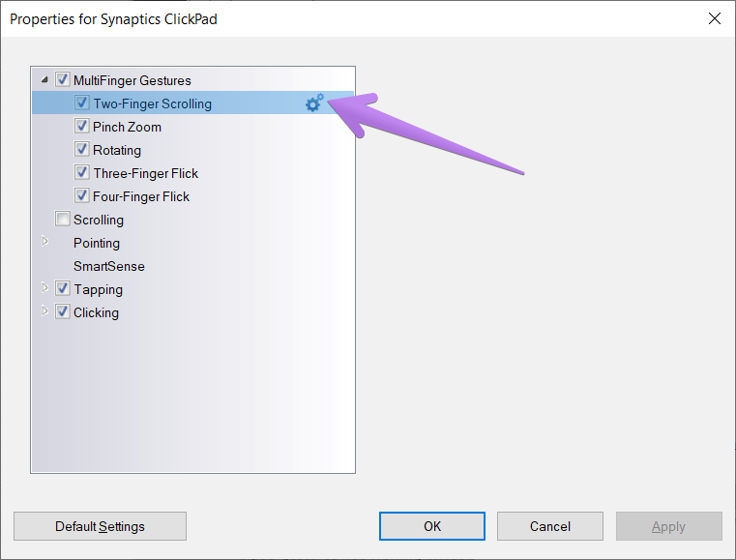Disable the Pinch Zoom checkbox

pyautogui.click(x=83, y=127)
